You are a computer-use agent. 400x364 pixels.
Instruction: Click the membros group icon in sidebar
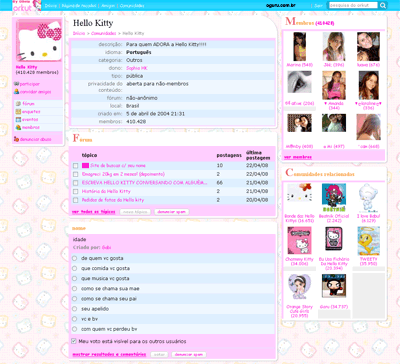[18, 127]
